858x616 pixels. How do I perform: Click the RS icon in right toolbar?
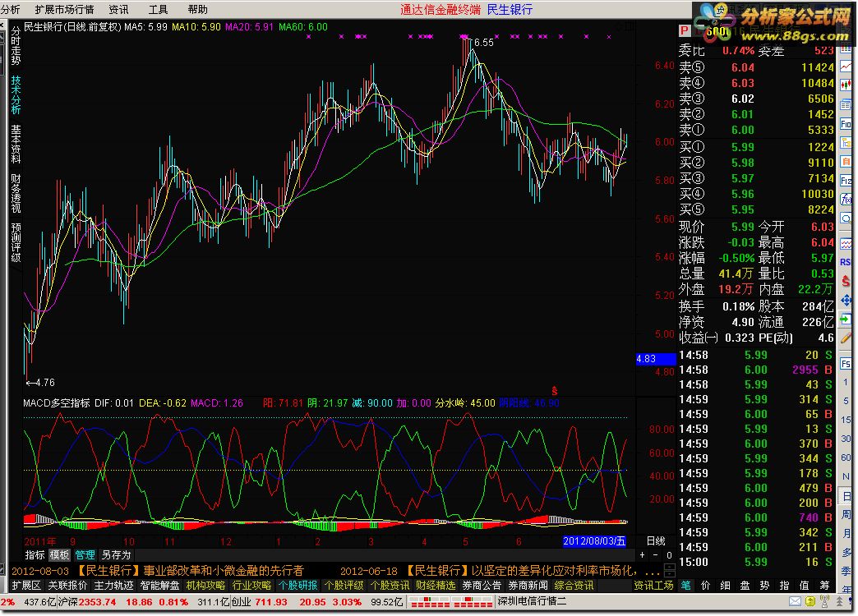click(x=846, y=262)
